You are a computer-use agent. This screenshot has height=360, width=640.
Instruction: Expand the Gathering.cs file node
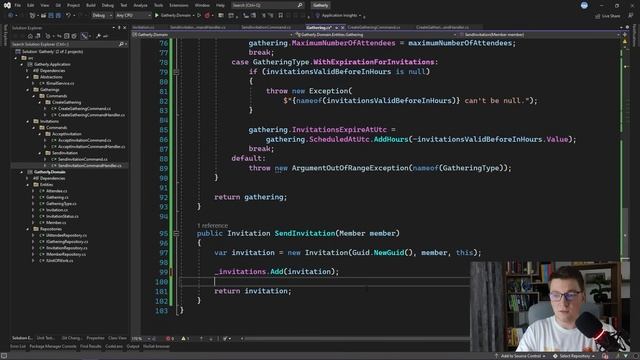click(33, 197)
